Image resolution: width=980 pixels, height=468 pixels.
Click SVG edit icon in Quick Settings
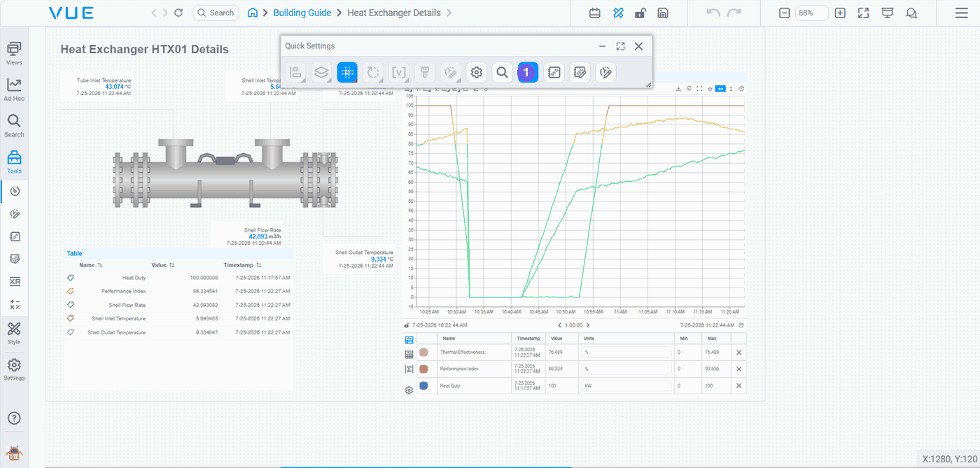(x=580, y=72)
